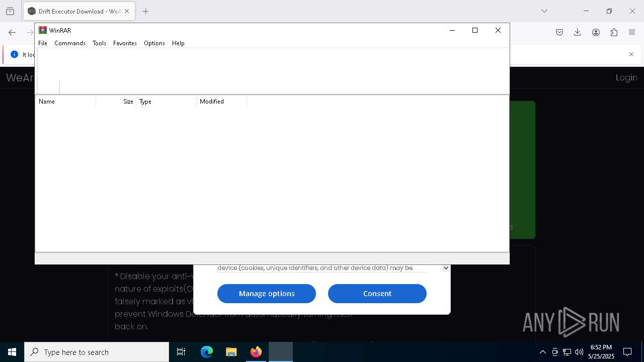Open the Firefox extensions panel
The width and height of the screenshot is (644, 362).
tap(614, 32)
